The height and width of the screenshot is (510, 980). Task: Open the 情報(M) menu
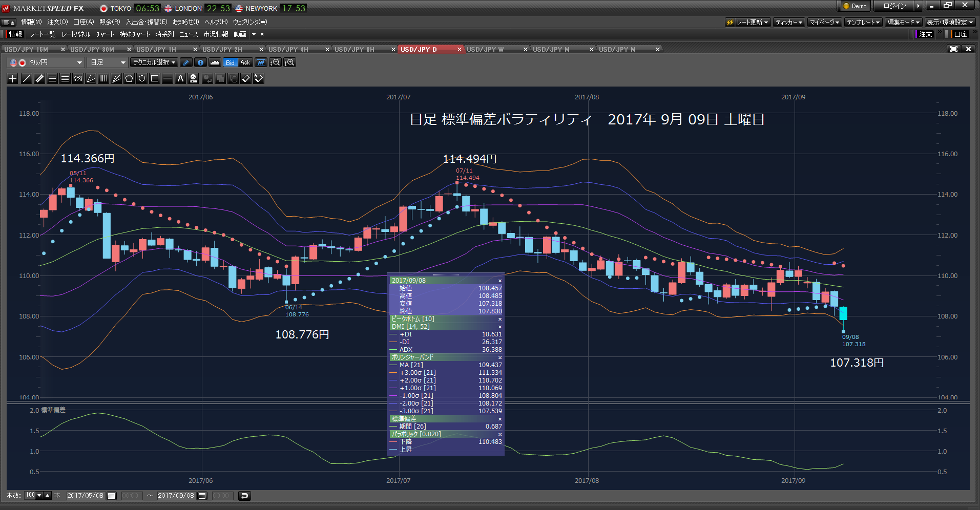click(31, 22)
